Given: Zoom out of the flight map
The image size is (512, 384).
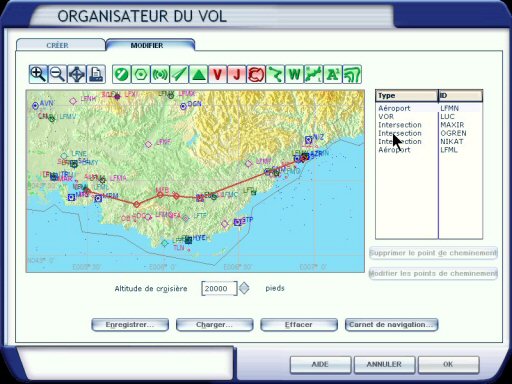Looking at the screenshot, I should coord(57,74).
